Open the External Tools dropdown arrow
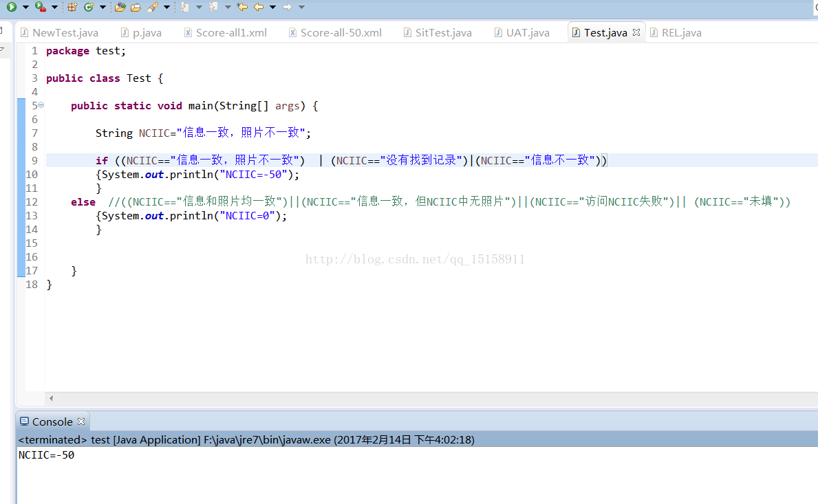818x504 pixels. point(54,8)
